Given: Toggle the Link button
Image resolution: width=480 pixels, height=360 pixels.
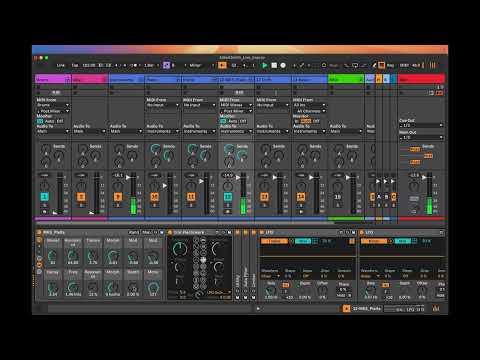Looking at the screenshot, I should (x=60, y=66).
